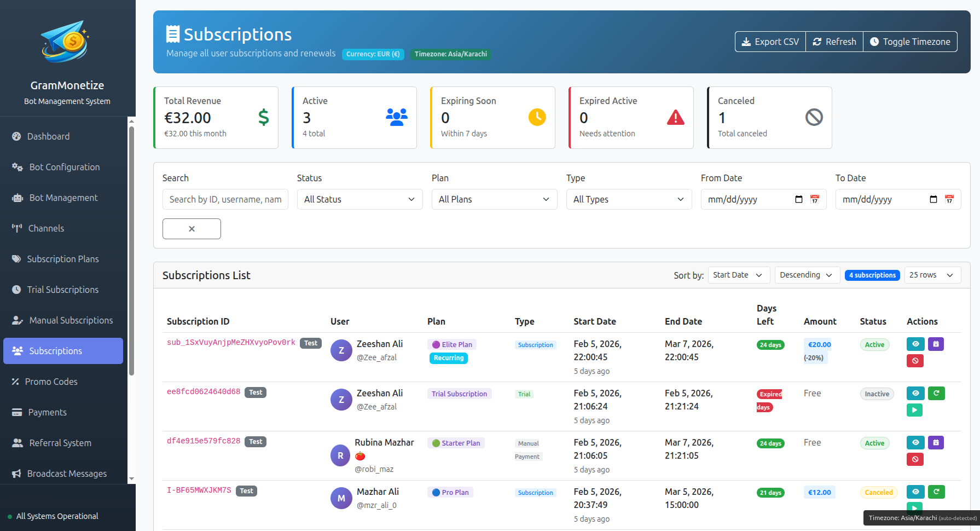Type in the search by ID field
This screenshot has height=531, width=980.
point(225,199)
